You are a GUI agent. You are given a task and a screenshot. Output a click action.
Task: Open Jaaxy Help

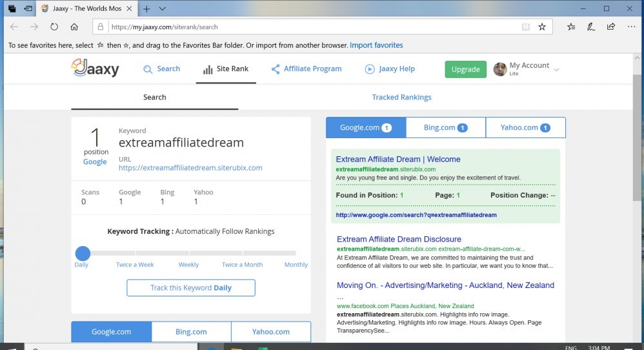(390, 68)
